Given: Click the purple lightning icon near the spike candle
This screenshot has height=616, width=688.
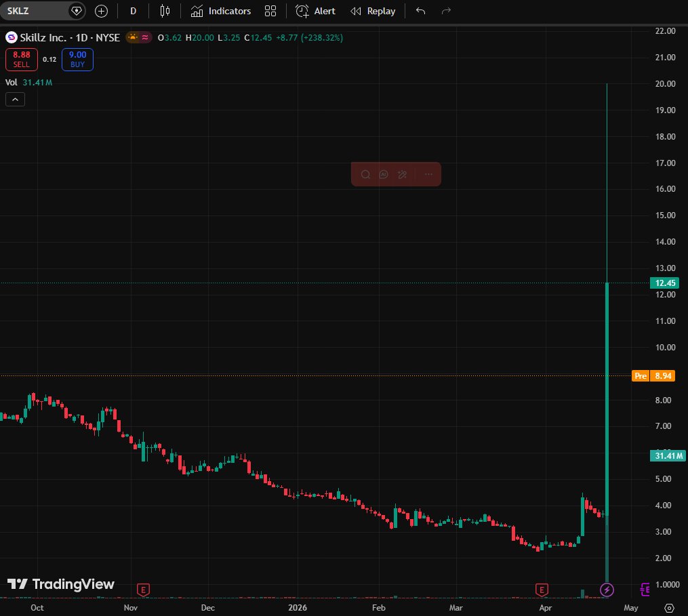Looking at the screenshot, I should pyautogui.click(x=607, y=590).
